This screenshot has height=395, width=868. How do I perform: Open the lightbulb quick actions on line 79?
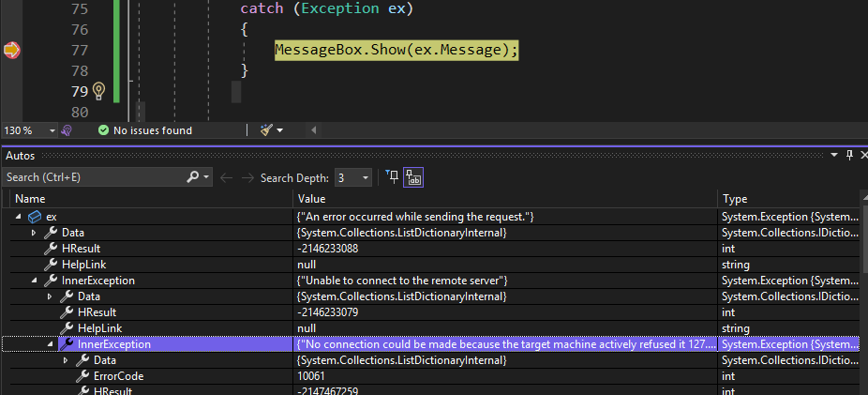(98, 91)
